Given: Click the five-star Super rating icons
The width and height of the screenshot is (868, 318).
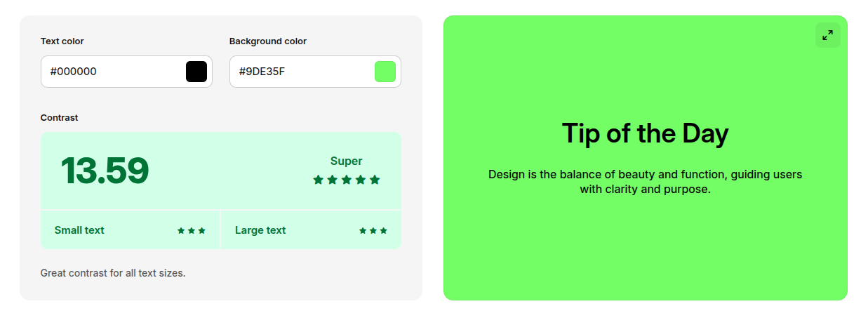Looking at the screenshot, I should (346, 180).
